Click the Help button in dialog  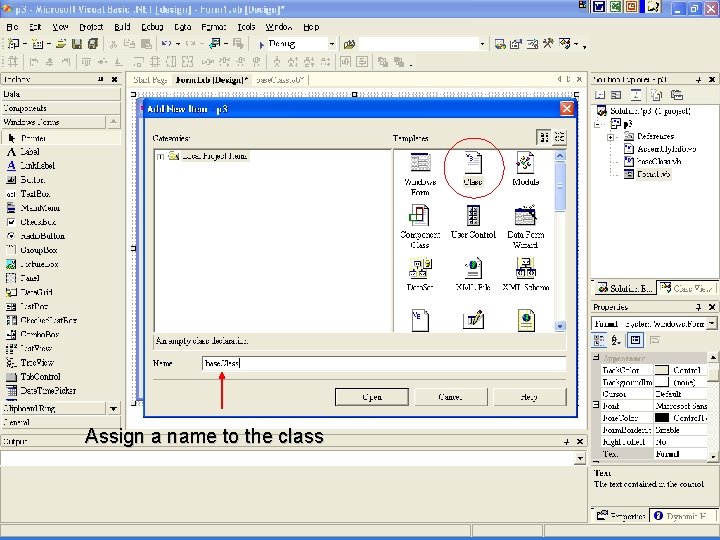pyautogui.click(x=529, y=397)
